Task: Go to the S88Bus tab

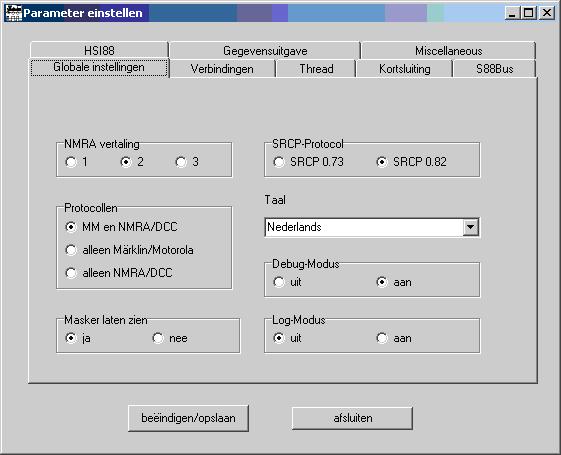Action: coord(494,69)
